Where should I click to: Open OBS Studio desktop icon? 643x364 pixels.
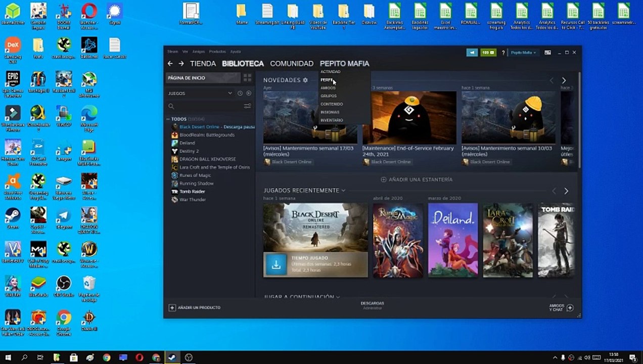64,287
